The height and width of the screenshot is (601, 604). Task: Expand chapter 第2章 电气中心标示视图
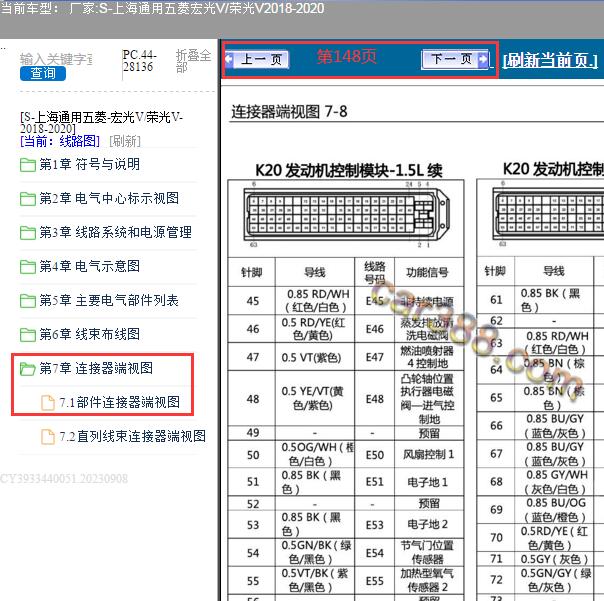109,198
